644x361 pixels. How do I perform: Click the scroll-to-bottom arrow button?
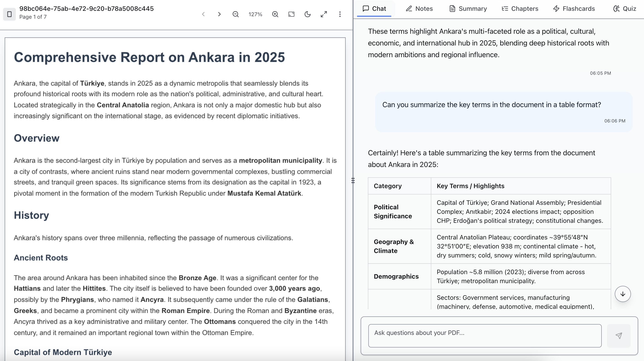click(622, 294)
